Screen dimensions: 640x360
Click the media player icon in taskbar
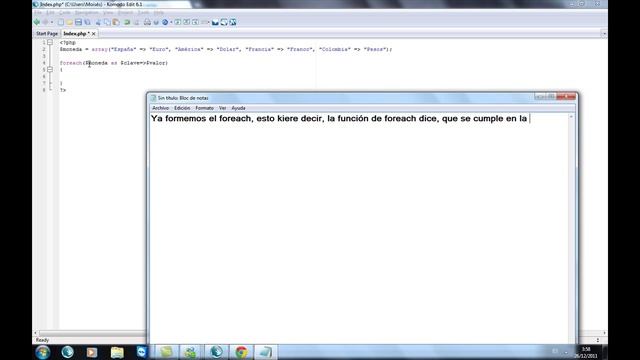(x=92, y=352)
